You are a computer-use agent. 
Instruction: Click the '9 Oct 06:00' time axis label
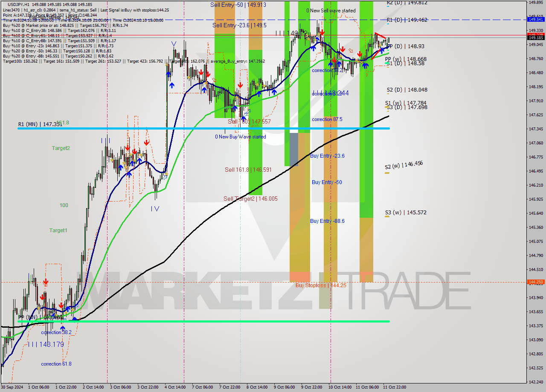(x=284, y=387)
